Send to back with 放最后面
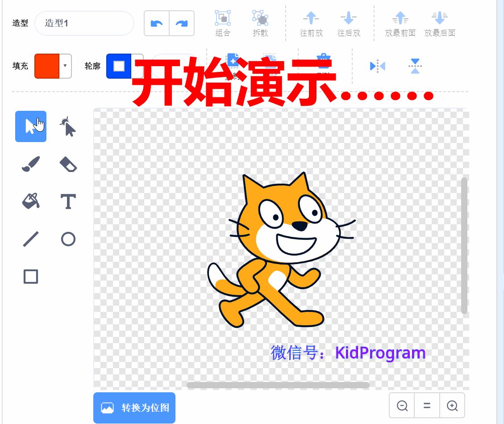The image size is (504, 424). click(440, 24)
